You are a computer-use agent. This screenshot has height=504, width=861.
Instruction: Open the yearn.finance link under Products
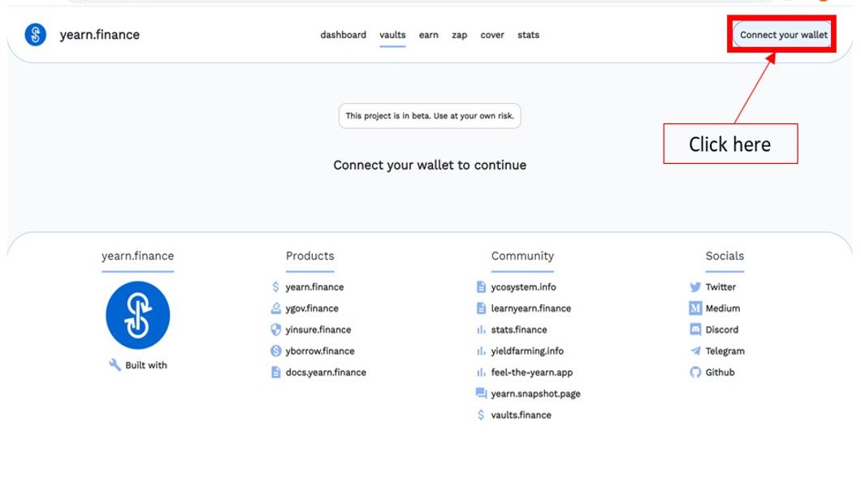pyautogui.click(x=314, y=286)
